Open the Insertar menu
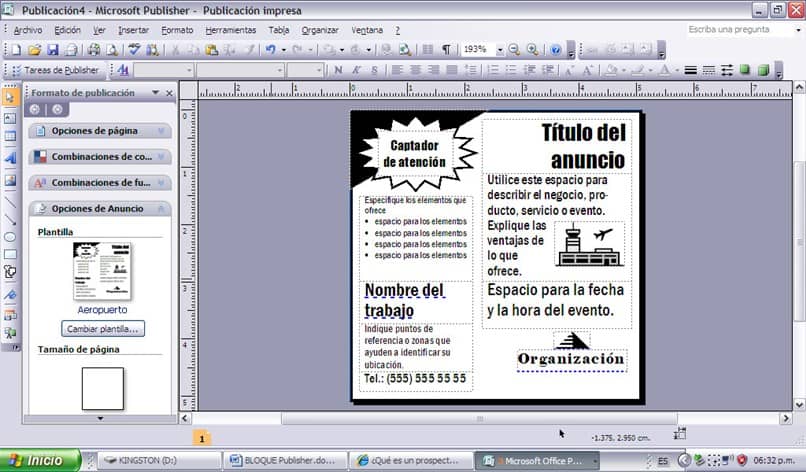 (x=134, y=30)
